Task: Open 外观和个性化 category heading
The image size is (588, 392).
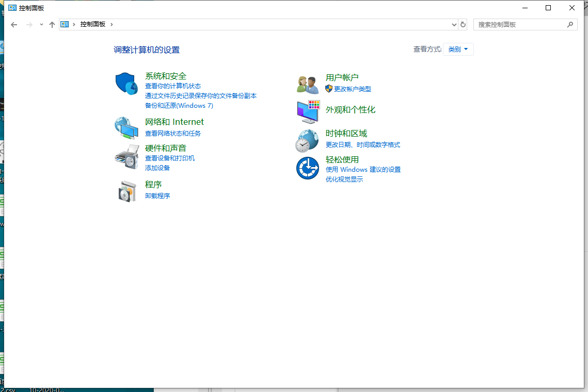Action: (x=350, y=110)
